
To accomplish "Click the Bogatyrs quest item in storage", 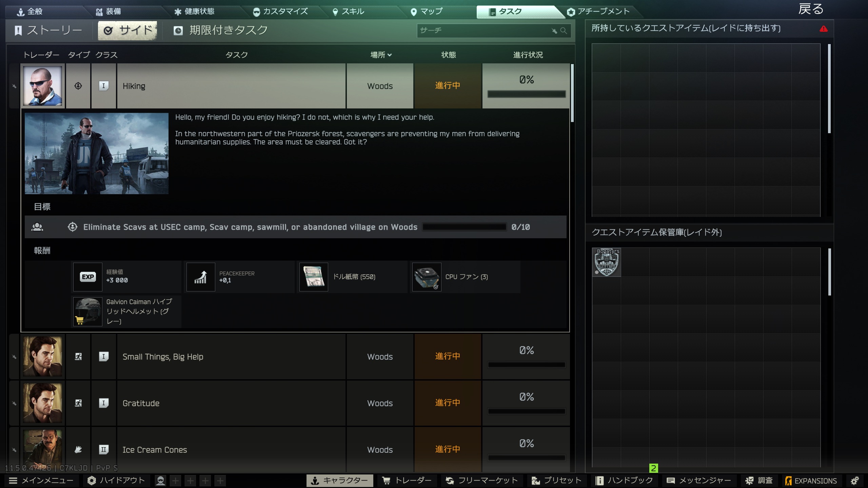I will tap(607, 262).
